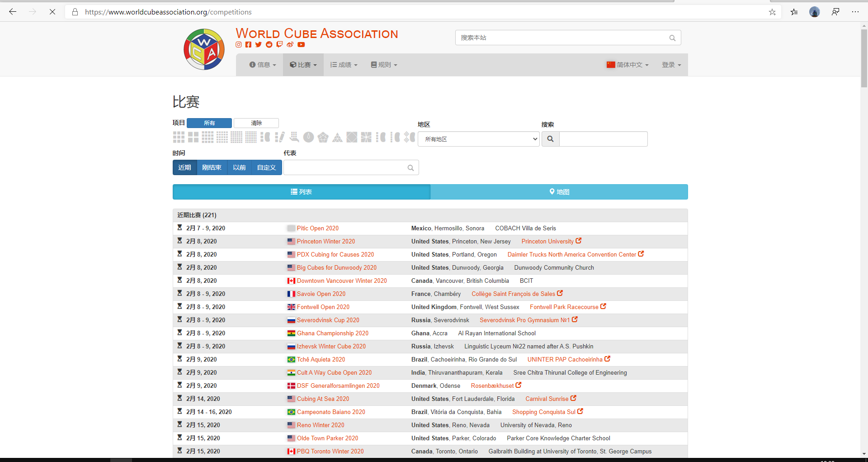
Task: Filter by Skewb event icon
Action: (352, 137)
